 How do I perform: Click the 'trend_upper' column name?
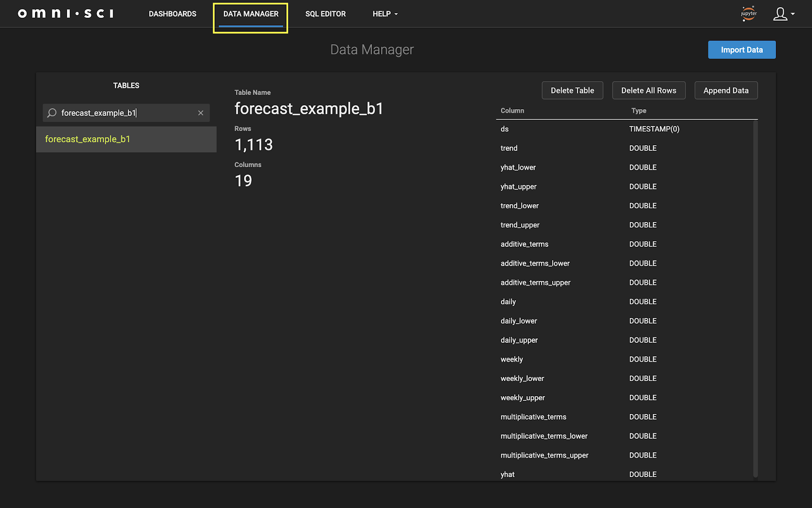tap(520, 225)
